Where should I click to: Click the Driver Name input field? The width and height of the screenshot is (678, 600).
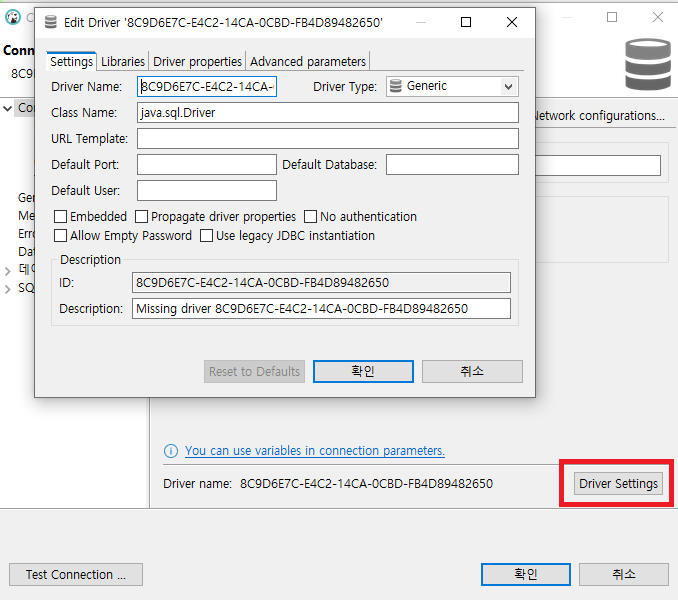point(207,86)
